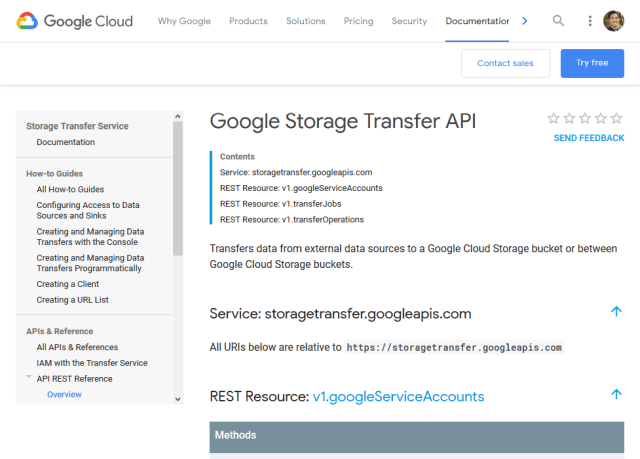Open v1.googleServiceAccounts heading link
The image size is (640, 459).
point(398,396)
